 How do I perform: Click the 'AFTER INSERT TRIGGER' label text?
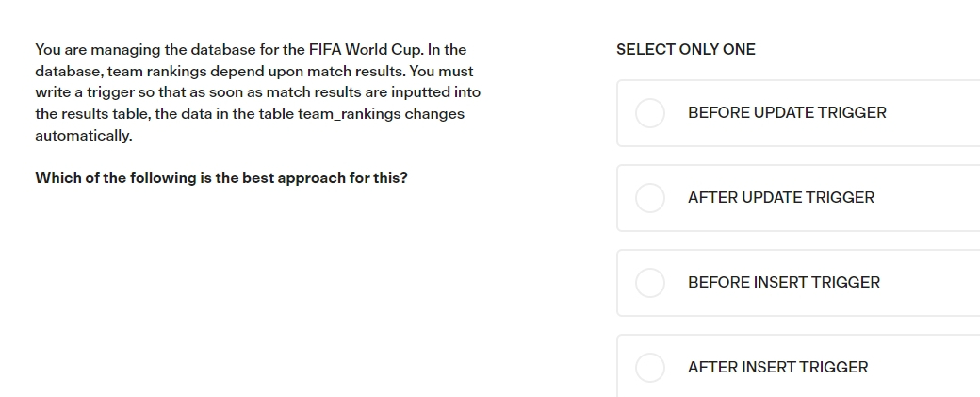[x=777, y=367]
